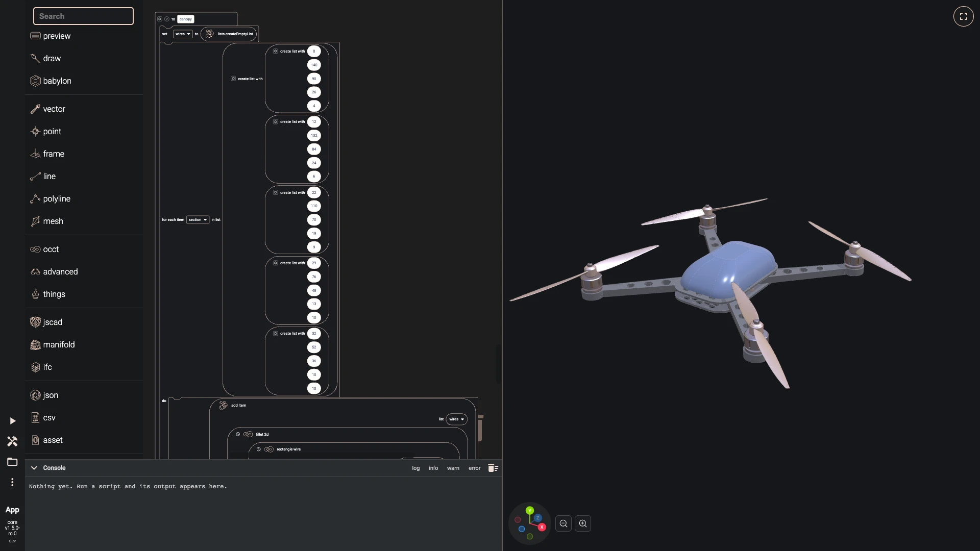
Task: Open the wires dropdown in add item block
Action: click(x=456, y=419)
